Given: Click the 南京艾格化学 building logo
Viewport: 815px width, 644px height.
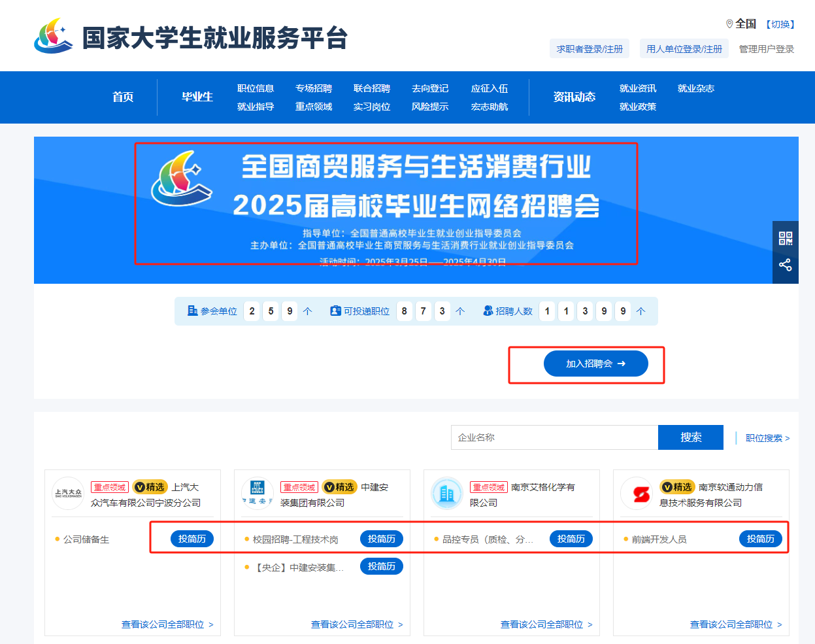Looking at the screenshot, I should 447,494.
